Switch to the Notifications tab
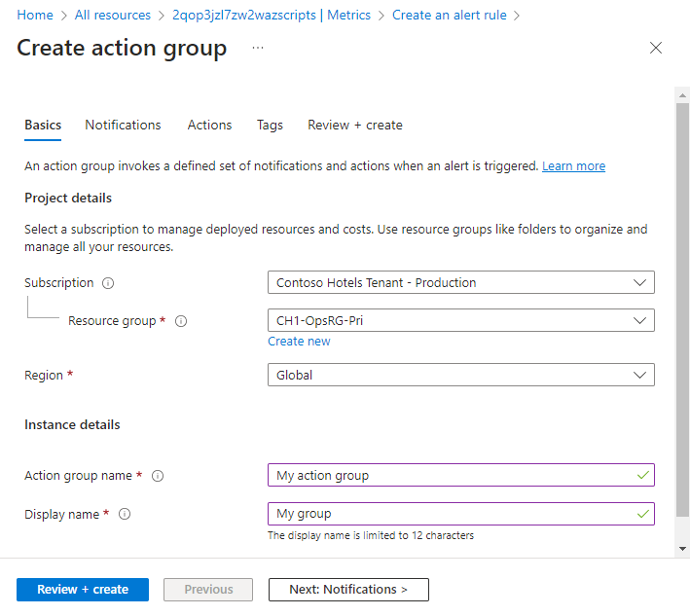The image size is (690, 616). pos(123,125)
